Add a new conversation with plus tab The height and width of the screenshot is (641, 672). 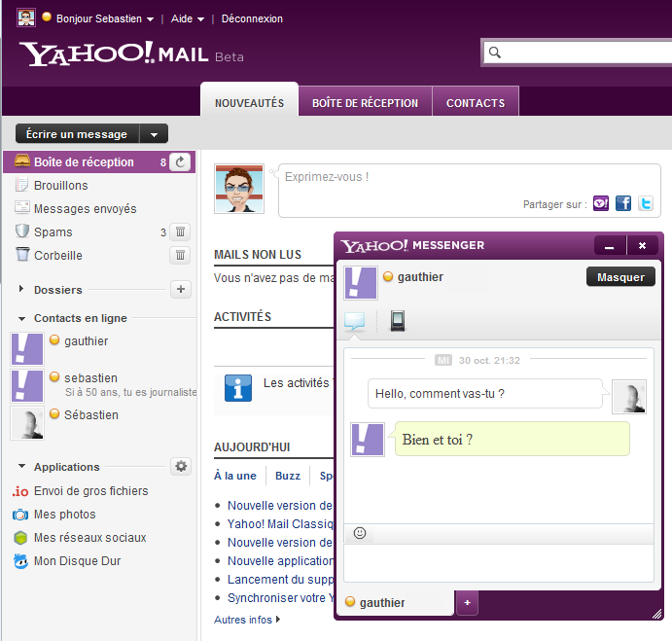tap(467, 602)
